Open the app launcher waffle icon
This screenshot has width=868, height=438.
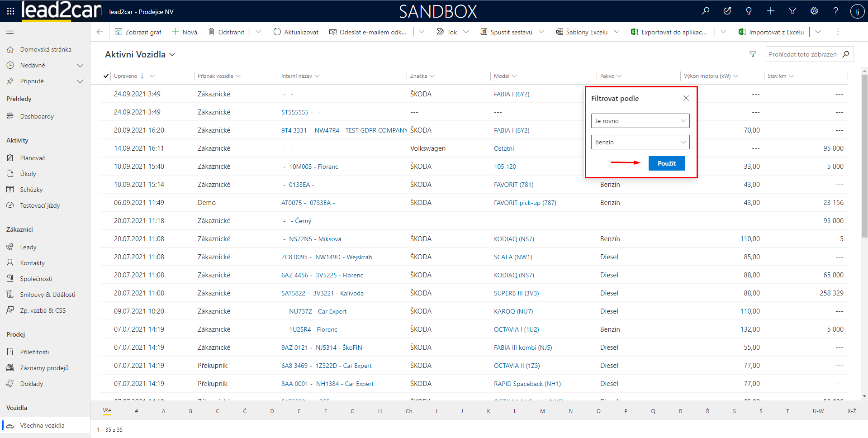tap(10, 11)
